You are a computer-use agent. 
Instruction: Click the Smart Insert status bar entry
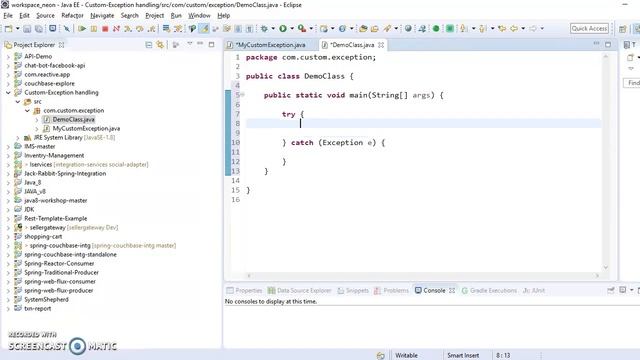tap(463, 356)
